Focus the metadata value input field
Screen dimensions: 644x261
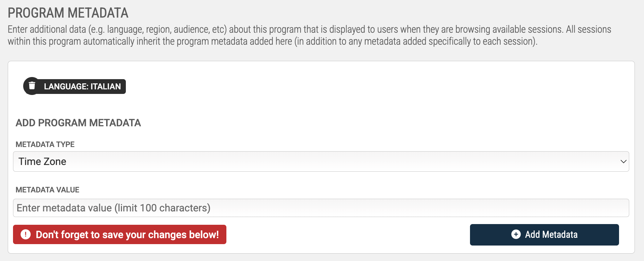(321, 208)
